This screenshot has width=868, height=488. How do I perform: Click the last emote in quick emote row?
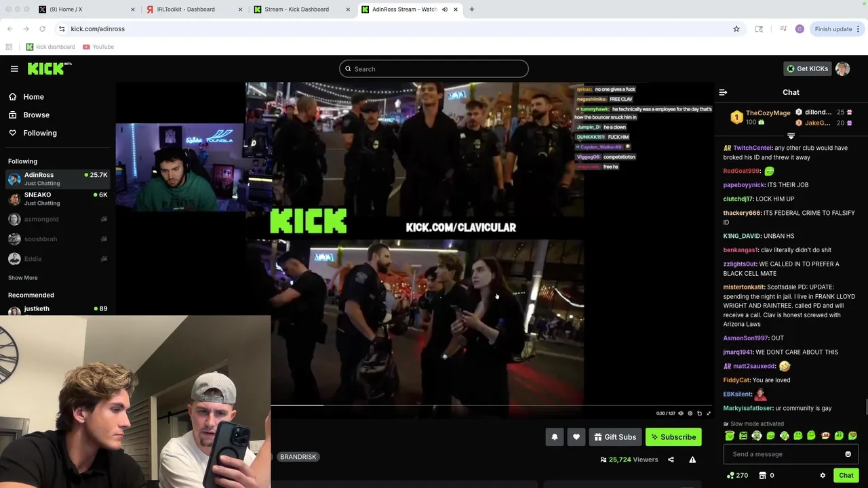[x=852, y=436]
